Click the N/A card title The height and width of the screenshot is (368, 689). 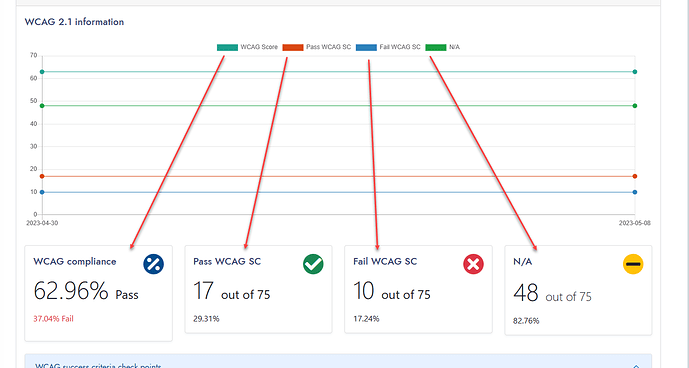point(522,262)
